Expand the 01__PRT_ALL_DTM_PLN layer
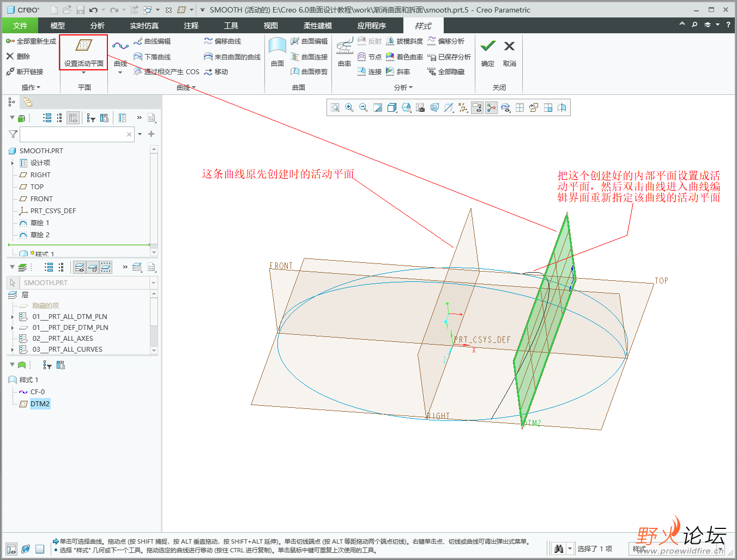Image resolution: width=737 pixels, height=560 pixels. point(13,317)
